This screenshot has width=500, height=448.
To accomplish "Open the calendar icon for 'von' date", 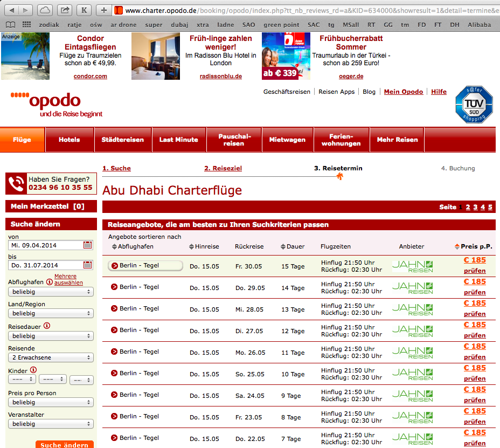I will coord(87,245).
